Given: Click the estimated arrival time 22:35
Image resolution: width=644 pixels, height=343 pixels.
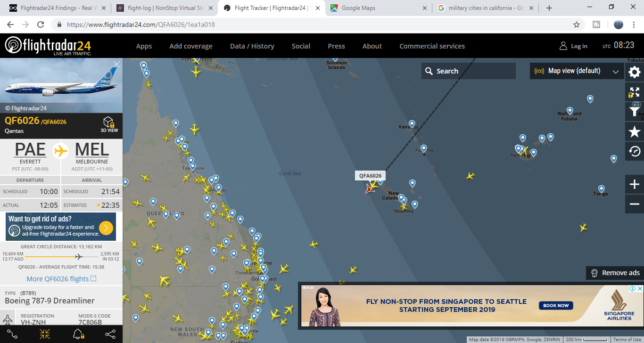Looking at the screenshot, I should coord(110,205).
